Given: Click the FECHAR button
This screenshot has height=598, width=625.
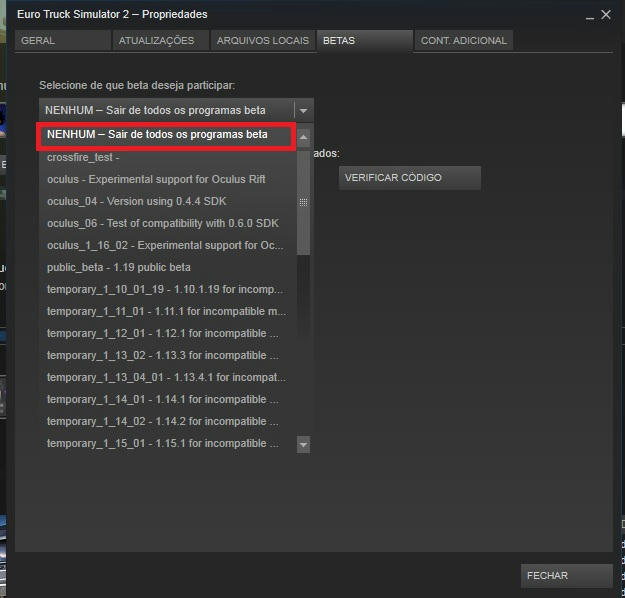Looking at the screenshot, I should pos(566,576).
